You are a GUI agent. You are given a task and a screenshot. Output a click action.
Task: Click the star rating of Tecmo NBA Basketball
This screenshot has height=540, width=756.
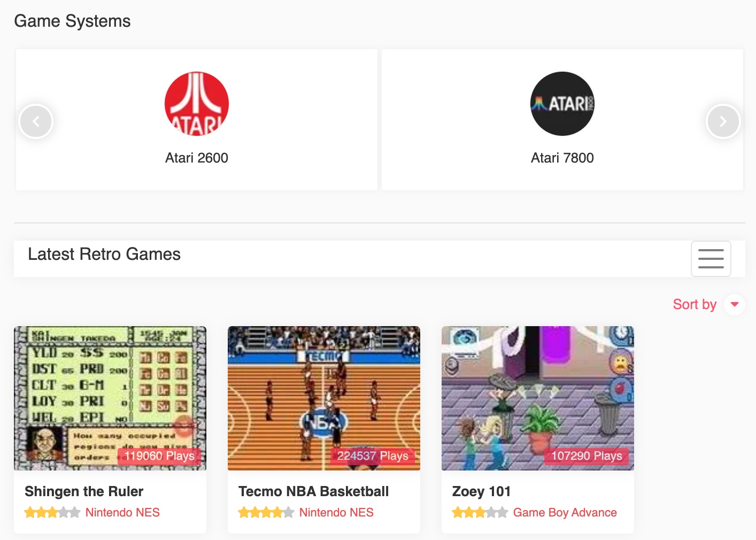[x=266, y=513]
